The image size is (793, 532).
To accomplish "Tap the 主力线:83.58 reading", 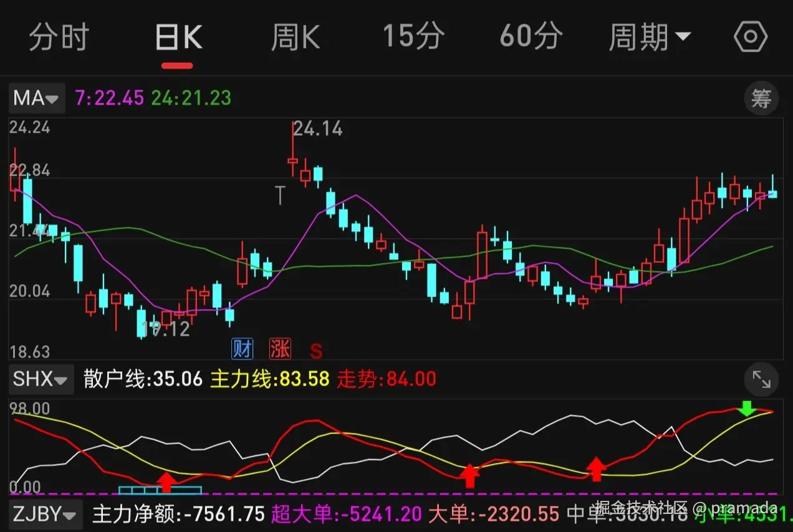I will [x=269, y=379].
